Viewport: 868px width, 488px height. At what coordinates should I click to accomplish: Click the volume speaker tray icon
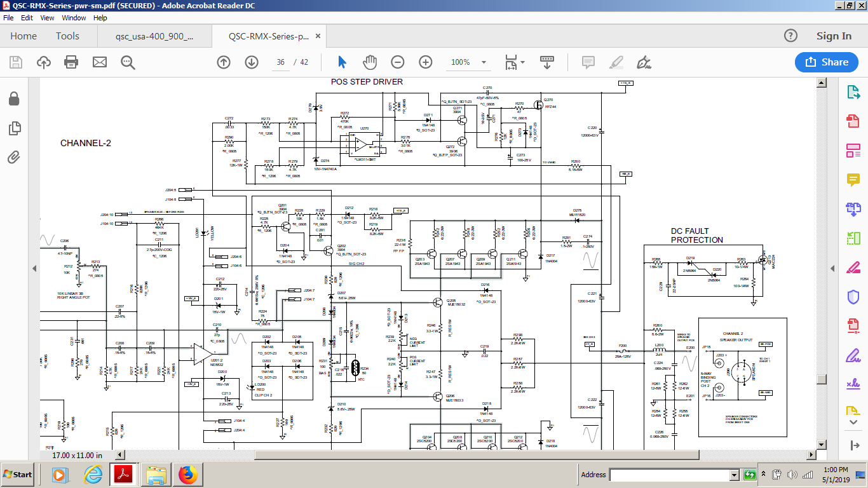tap(792, 475)
